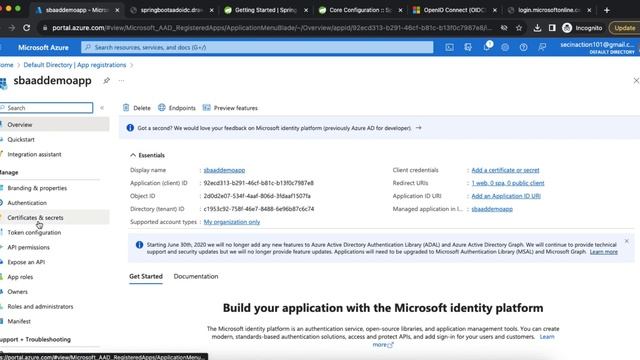Pin the sbaaddemoapp blade
The height and width of the screenshot is (360, 640).
tap(107, 80)
